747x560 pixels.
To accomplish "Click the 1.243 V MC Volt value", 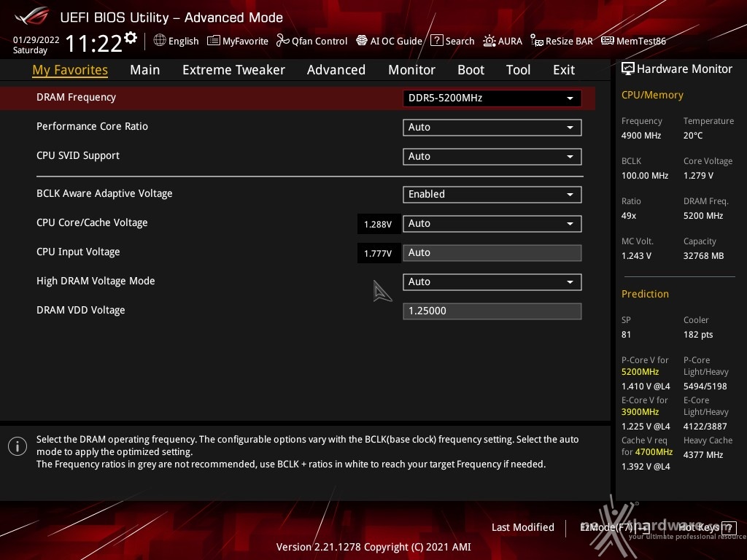I will tap(636, 256).
